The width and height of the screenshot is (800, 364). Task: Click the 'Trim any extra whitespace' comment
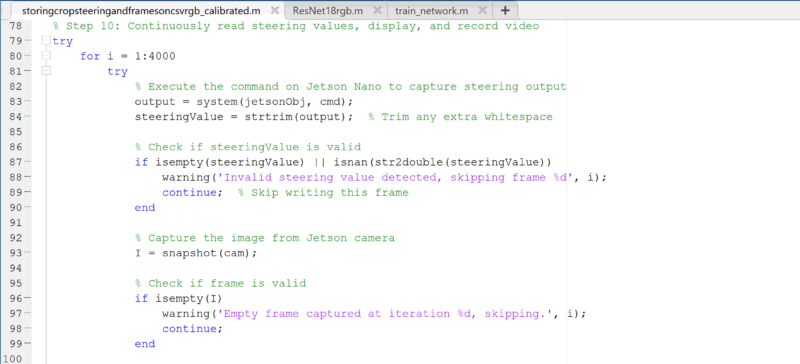point(460,117)
